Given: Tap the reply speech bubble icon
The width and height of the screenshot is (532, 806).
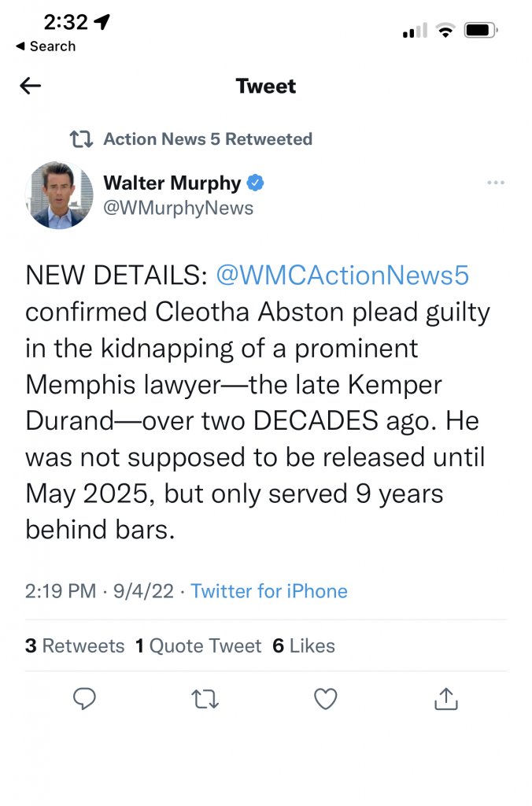Looking at the screenshot, I should [84, 698].
